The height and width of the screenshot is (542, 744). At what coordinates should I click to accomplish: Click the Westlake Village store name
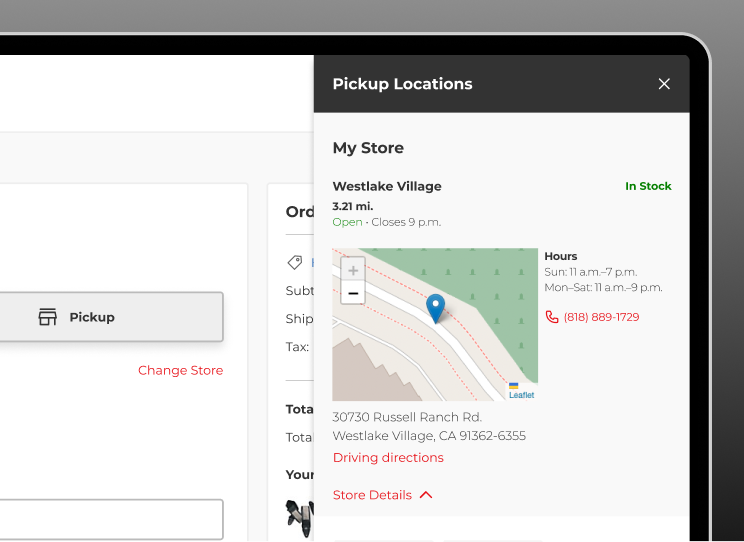pyautogui.click(x=387, y=186)
